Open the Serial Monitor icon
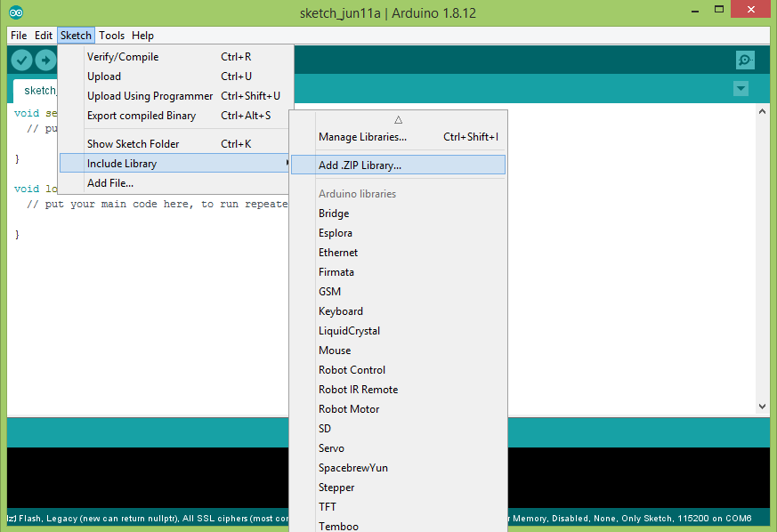 tap(745, 60)
